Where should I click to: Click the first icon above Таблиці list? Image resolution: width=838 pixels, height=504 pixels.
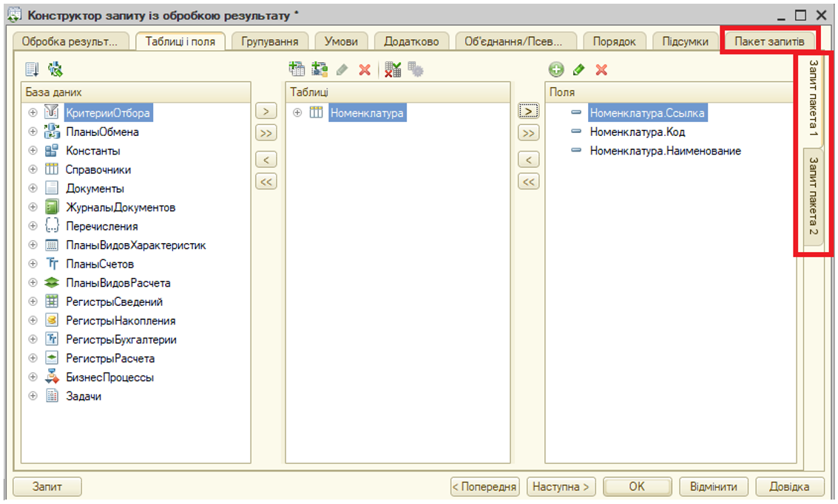(297, 69)
